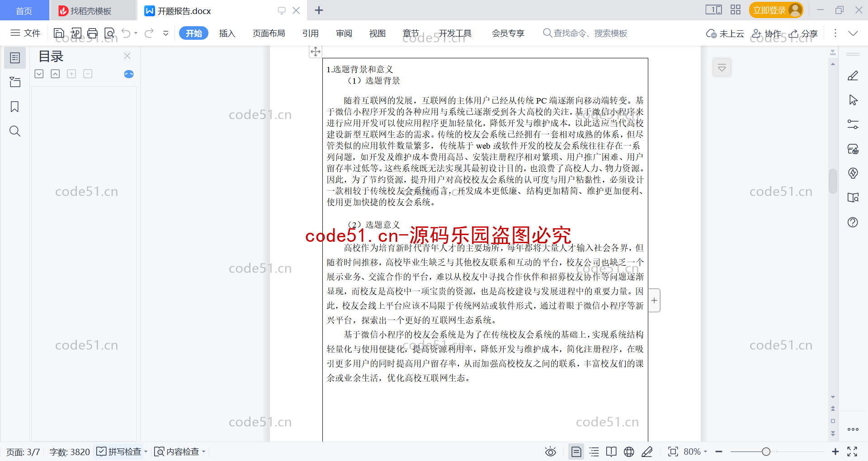The height and width of the screenshot is (461, 868).
Task: Choose the selection cursor tool on right panel
Action: pos(853,100)
